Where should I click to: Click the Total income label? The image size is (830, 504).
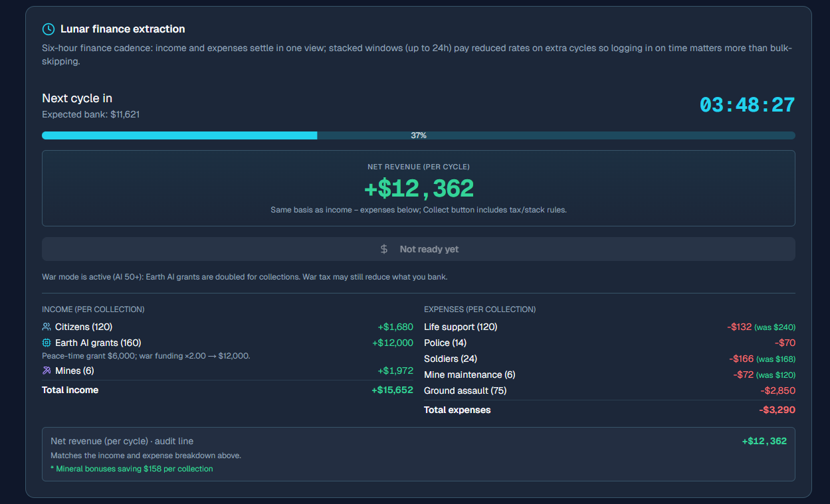(x=70, y=390)
